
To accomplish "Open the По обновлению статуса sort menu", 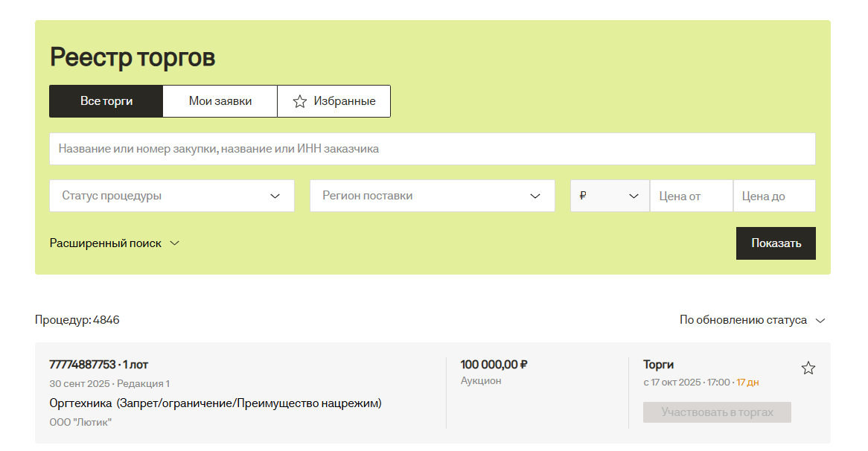I will pos(752,320).
